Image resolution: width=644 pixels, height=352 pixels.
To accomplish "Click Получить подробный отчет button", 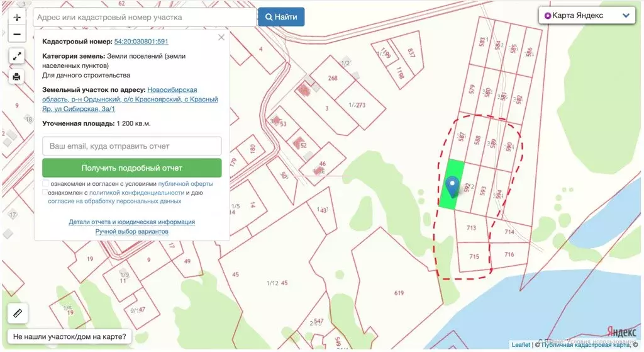I will 132,167.
